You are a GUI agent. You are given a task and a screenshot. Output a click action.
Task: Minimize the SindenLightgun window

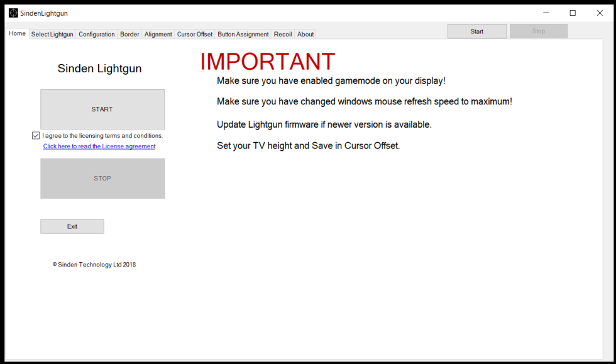[546, 13]
